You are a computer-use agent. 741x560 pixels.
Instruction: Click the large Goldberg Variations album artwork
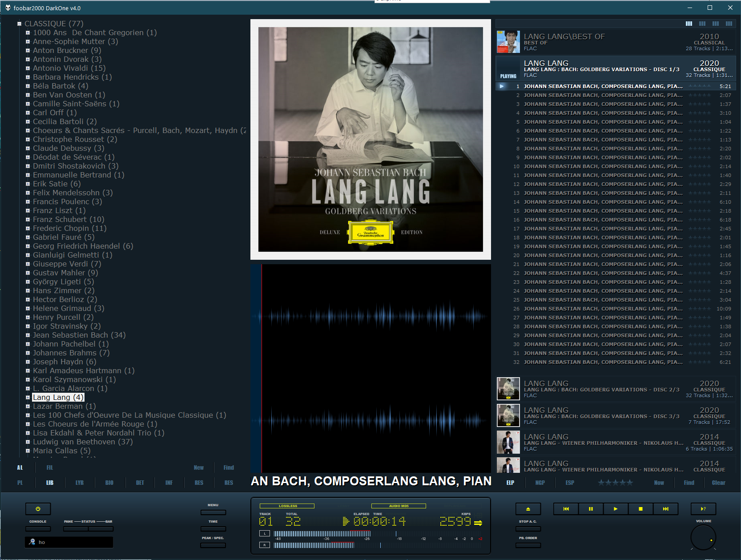pos(370,139)
